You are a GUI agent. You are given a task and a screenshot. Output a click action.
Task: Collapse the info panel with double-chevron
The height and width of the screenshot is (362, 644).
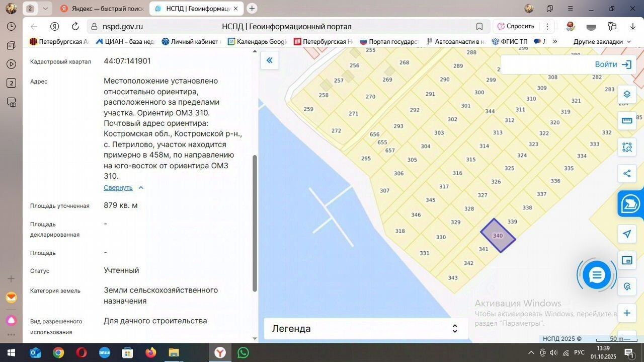(269, 60)
